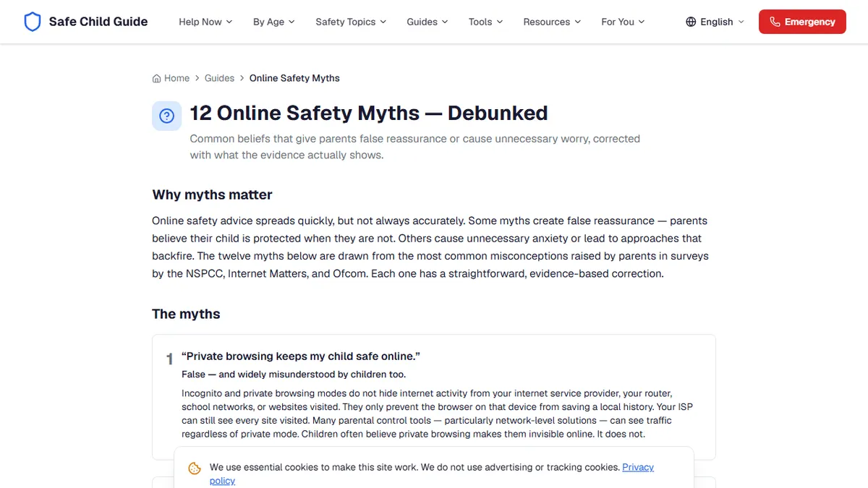Image resolution: width=868 pixels, height=488 pixels.
Task: Click the home icon in breadcrumb
Action: (156, 78)
